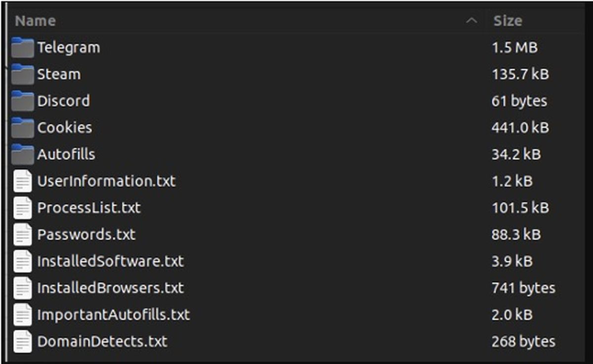Sort files by the Name column header

[x=36, y=21]
